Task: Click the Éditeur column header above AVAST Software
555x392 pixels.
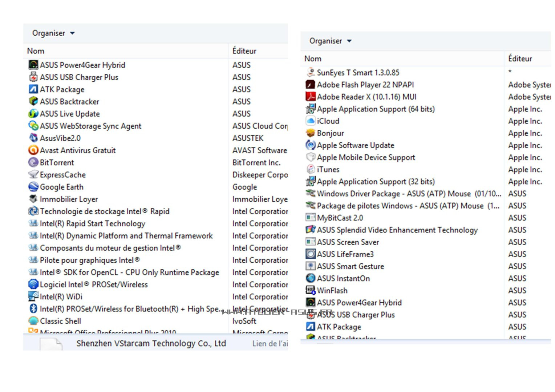Action: (x=244, y=51)
